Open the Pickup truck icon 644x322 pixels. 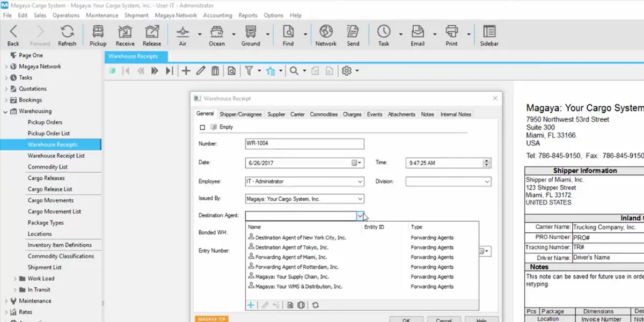pos(98,31)
